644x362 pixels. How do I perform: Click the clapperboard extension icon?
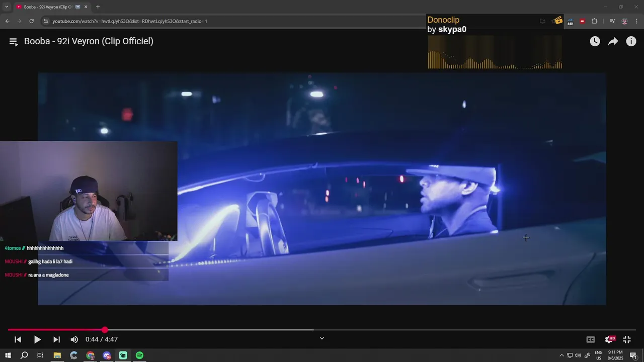(557, 21)
